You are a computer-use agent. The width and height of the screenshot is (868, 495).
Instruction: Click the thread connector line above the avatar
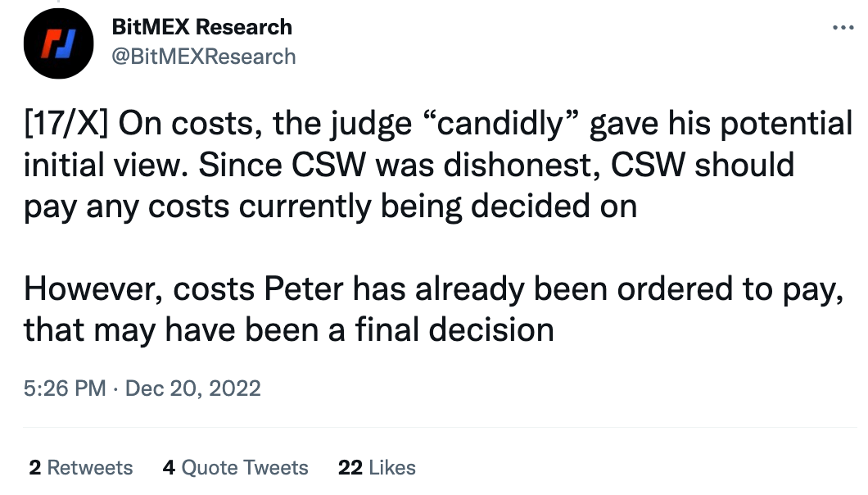click(58, 2)
